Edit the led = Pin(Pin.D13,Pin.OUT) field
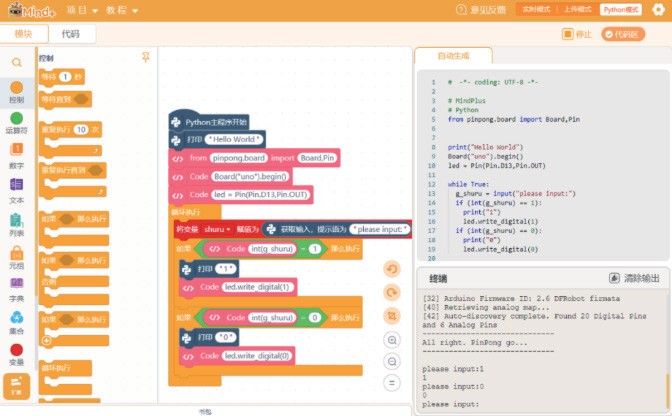This screenshot has width=672, height=416. point(261,195)
